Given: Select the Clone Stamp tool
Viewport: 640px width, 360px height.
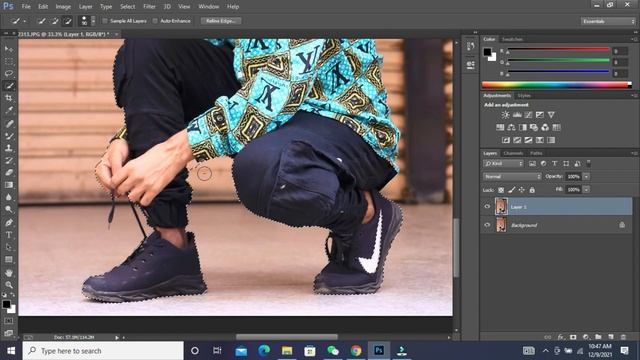Looking at the screenshot, I should point(9,148).
